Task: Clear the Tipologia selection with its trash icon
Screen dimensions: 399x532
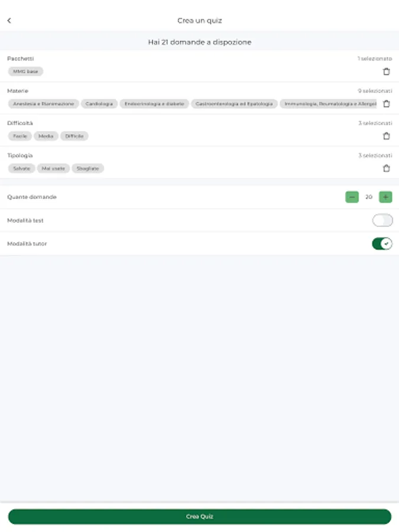Action: pos(387,168)
